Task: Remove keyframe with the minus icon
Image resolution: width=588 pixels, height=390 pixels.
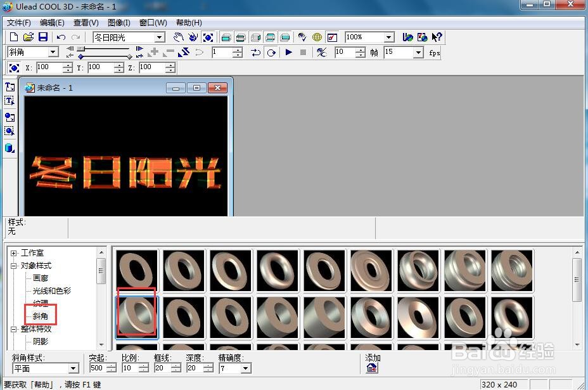Action: (x=169, y=52)
